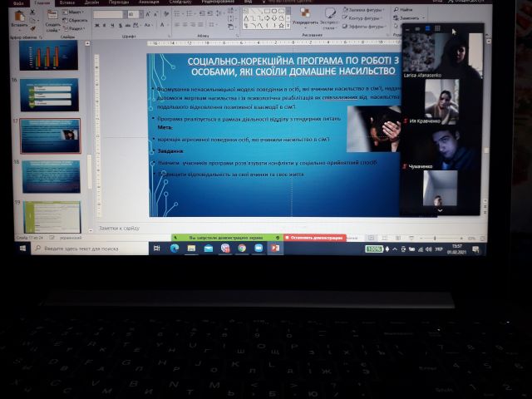This screenshot has width=532, height=399.
Task: Click Ия Кравченко's video tile
Action: click(x=441, y=101)
